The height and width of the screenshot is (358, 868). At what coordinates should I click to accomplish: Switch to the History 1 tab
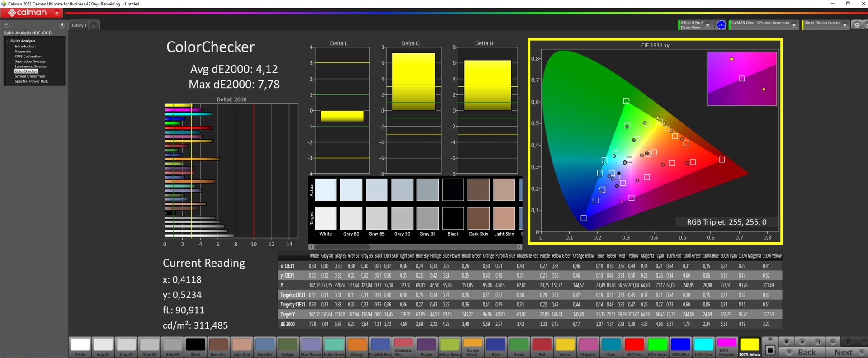[78, 25]
